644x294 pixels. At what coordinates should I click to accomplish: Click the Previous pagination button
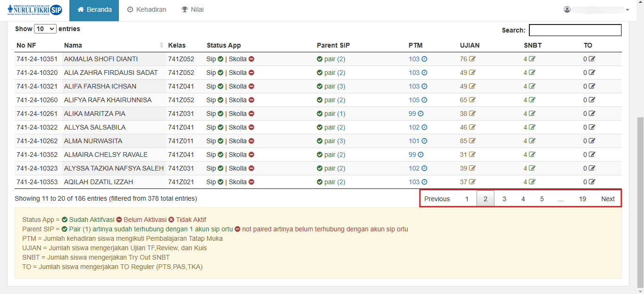437,199
